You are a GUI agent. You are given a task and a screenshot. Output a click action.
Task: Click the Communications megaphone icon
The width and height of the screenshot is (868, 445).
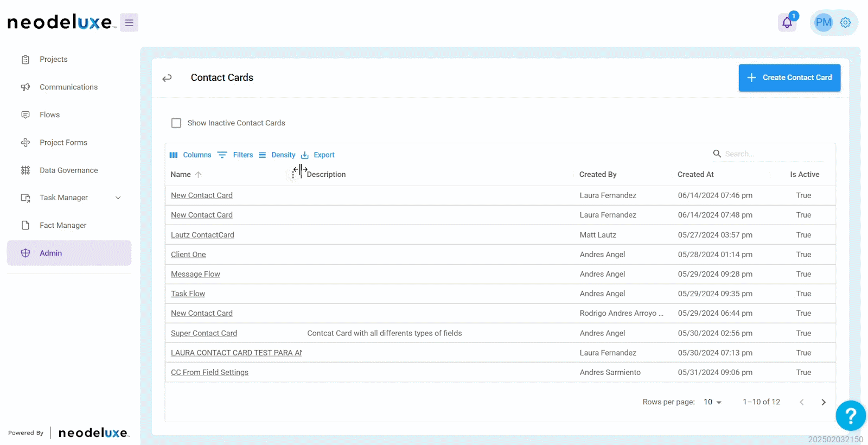click(x=25, y=87)
